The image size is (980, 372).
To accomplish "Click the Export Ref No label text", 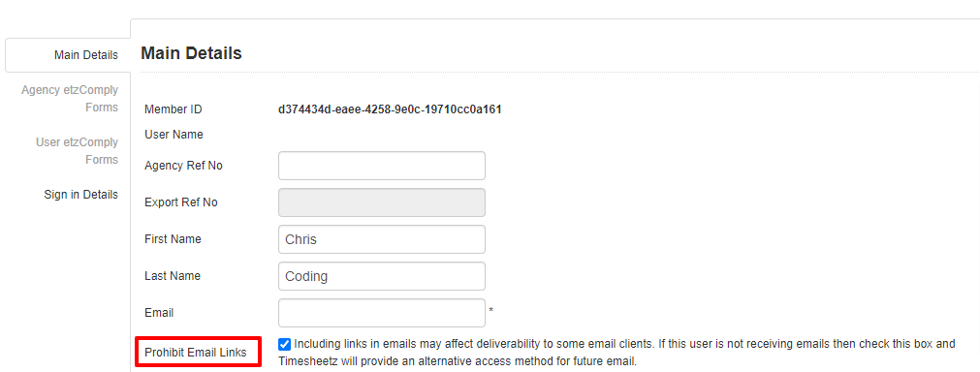I will [x=180, y=202].
